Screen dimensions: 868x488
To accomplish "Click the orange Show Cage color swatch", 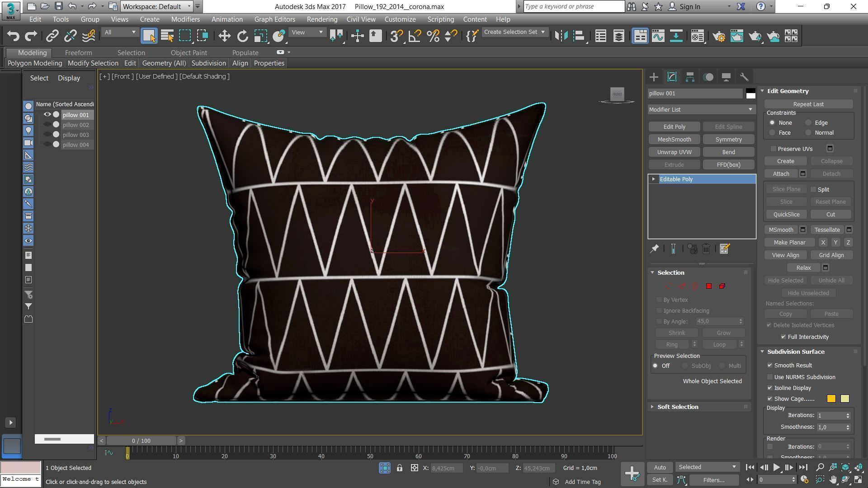I will [831, 399].
